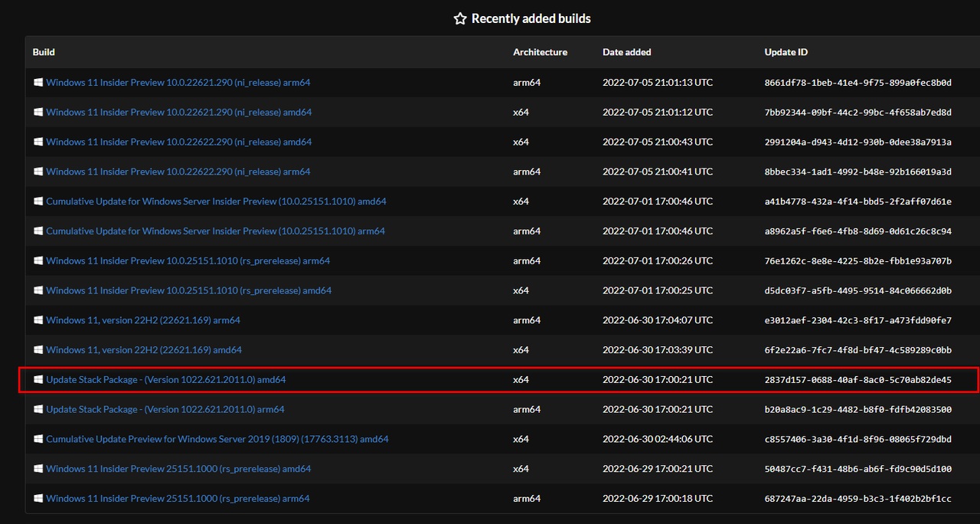The height and width of the screenshot is (524, 980).
Task: Select update ID 2837d157-0688-40af-8ac0-5c70ab82de45
Action: point(858,379)
